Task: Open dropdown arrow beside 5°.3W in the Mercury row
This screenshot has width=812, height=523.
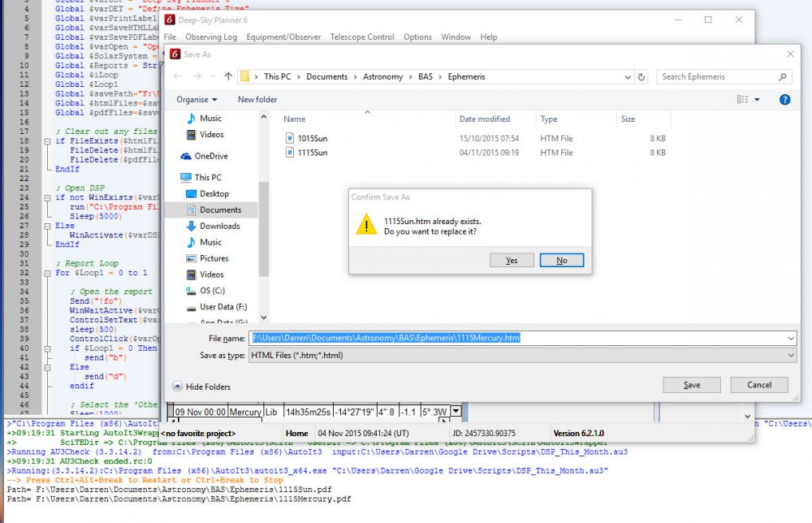Action: pyautogui.click(x=456, y=411)
